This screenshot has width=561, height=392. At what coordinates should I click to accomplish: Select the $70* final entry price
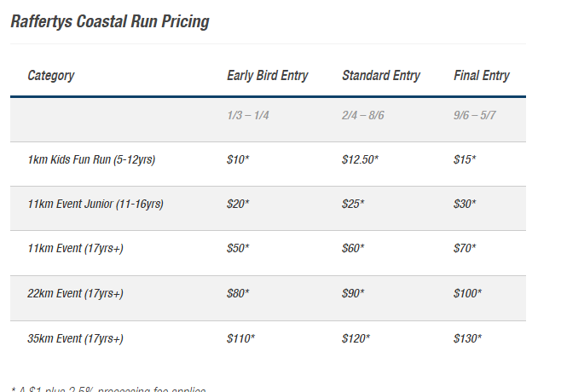coord(465,248)
